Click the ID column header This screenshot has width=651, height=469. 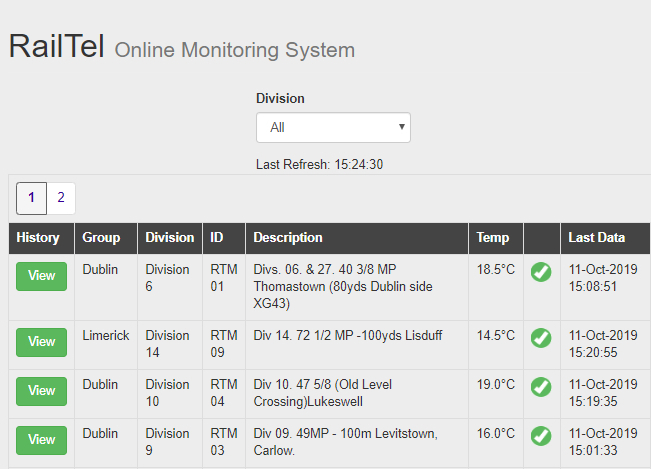click(217, 238)
